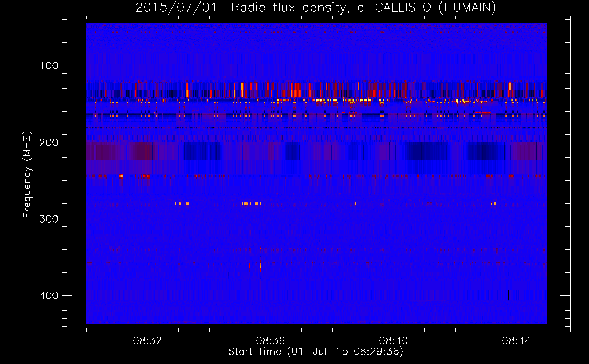Click the 200 frequency tick label

coord(49,142)
